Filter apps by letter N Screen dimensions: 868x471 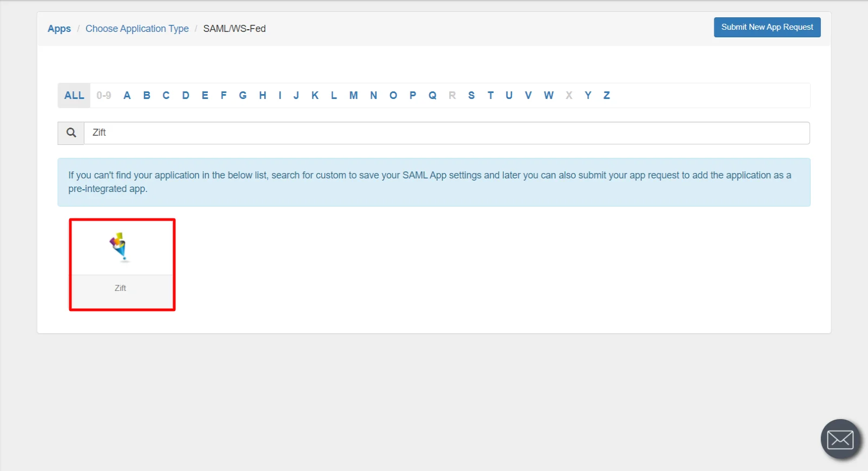tap(373, 95)
